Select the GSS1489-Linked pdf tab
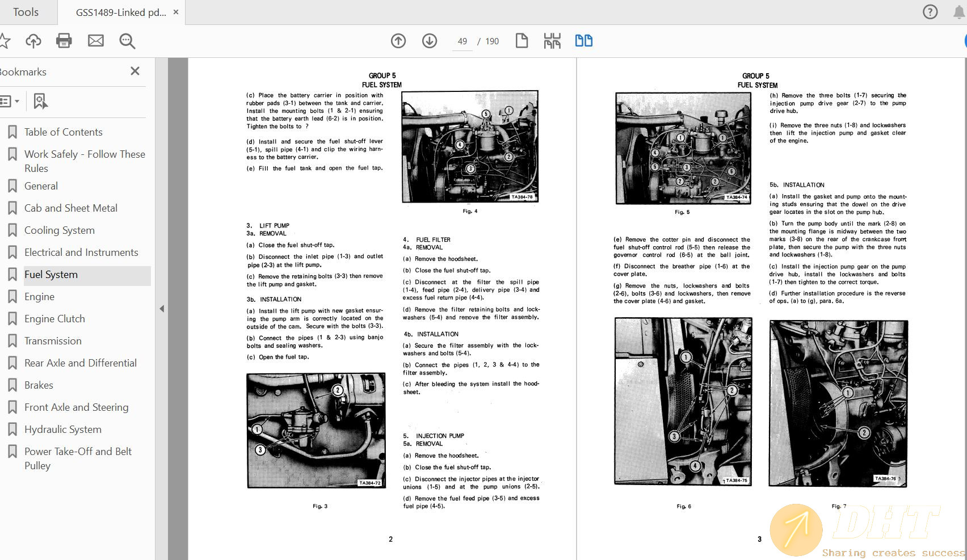 tap(120, 12)
